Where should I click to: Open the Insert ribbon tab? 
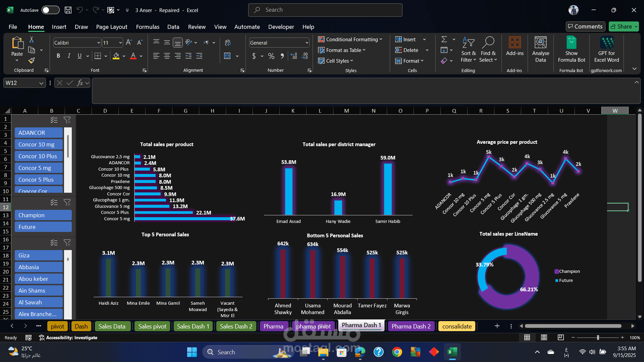(x=59, y=27)
